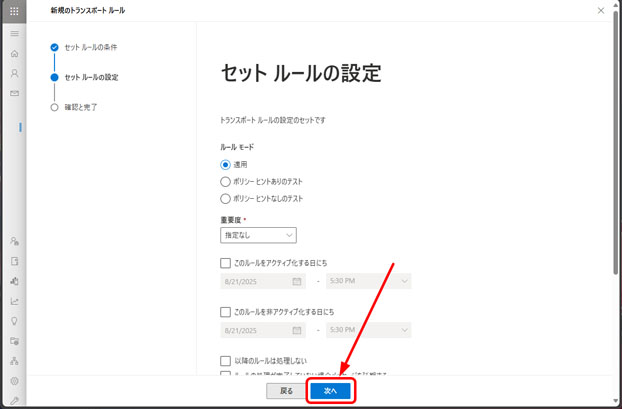Select ポリシー ヒントなしのテスト radio
622x409 pixels.
coord(225,199)
